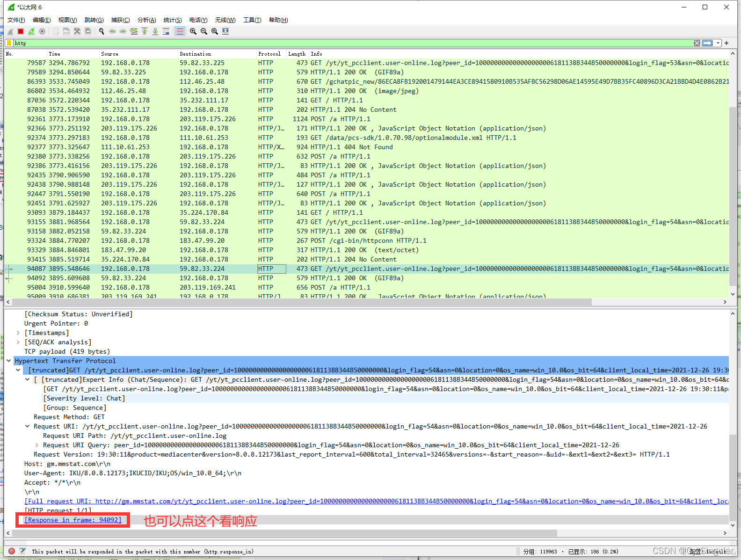Select packet 92377 404 Not Found row
Image resolution: width=741 pixels, height=560 pixels.
[x=367, y=147]
